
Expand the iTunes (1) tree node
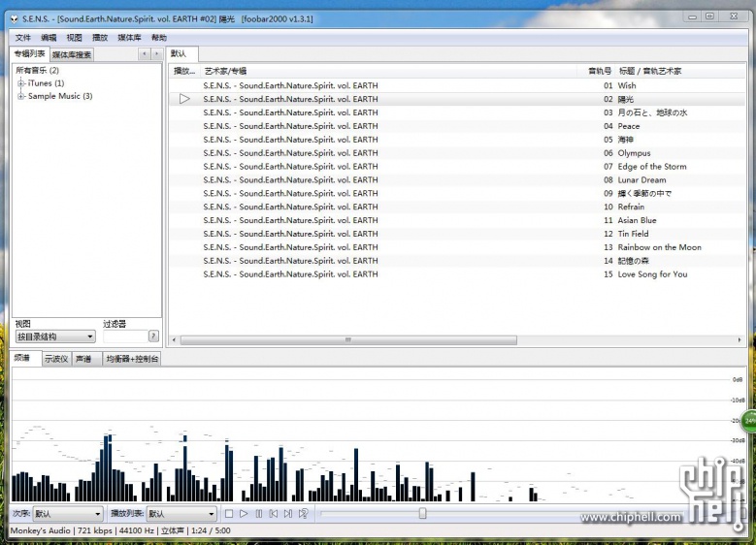click(20, 83)
